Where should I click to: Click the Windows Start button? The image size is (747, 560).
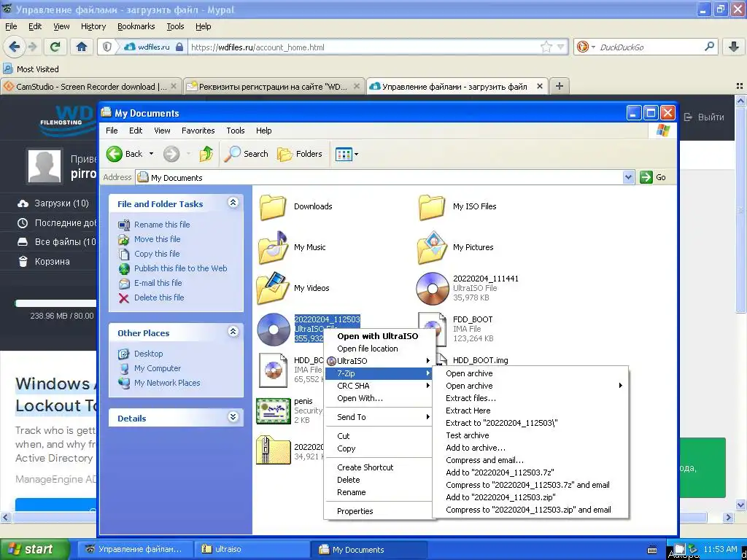coord(35,549)
